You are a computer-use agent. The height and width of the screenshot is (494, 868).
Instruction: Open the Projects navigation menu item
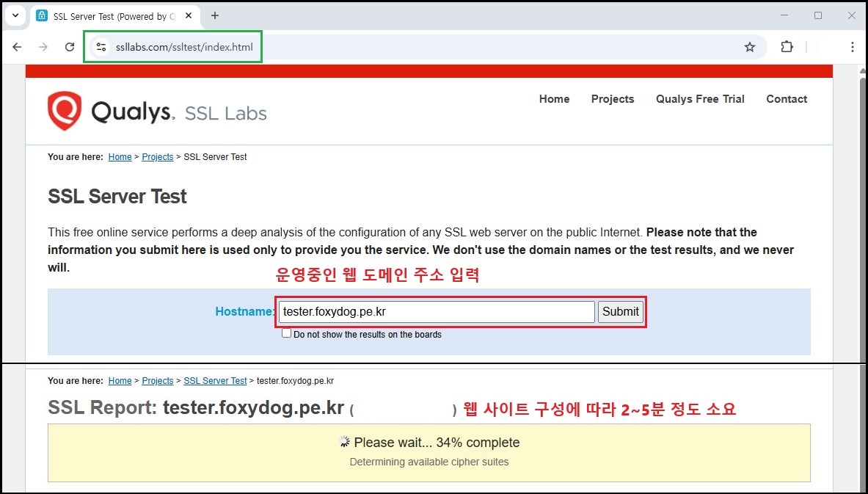pos(612,99)
